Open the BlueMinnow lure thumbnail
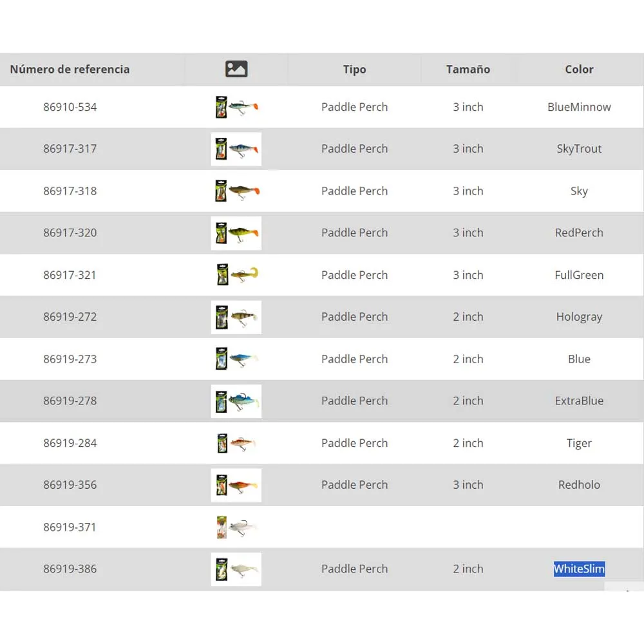644x644 pixels. 236,107
